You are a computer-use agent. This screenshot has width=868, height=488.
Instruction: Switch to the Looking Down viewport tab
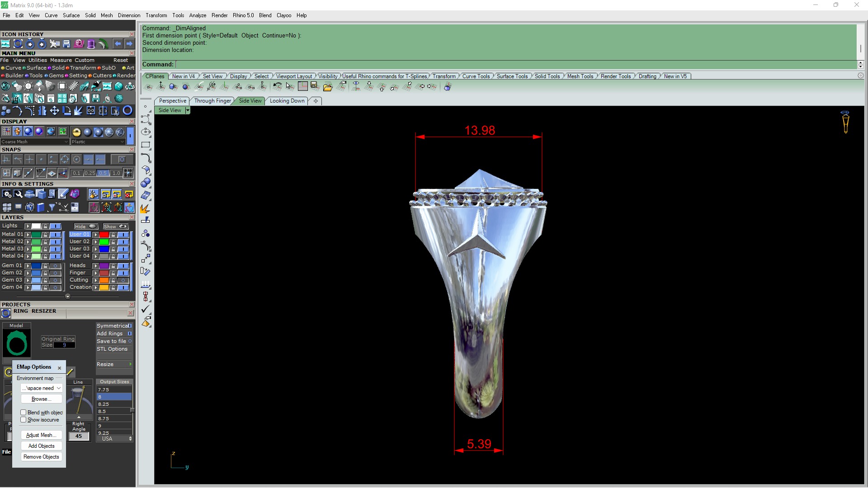point(287,101)
